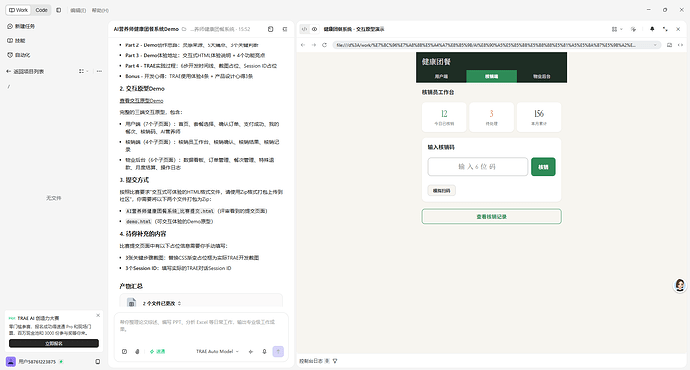The width and height of the screenshot is (690, 370).
Task: Close the TRAE AI contest banner
Action: [x=98, y=315]
